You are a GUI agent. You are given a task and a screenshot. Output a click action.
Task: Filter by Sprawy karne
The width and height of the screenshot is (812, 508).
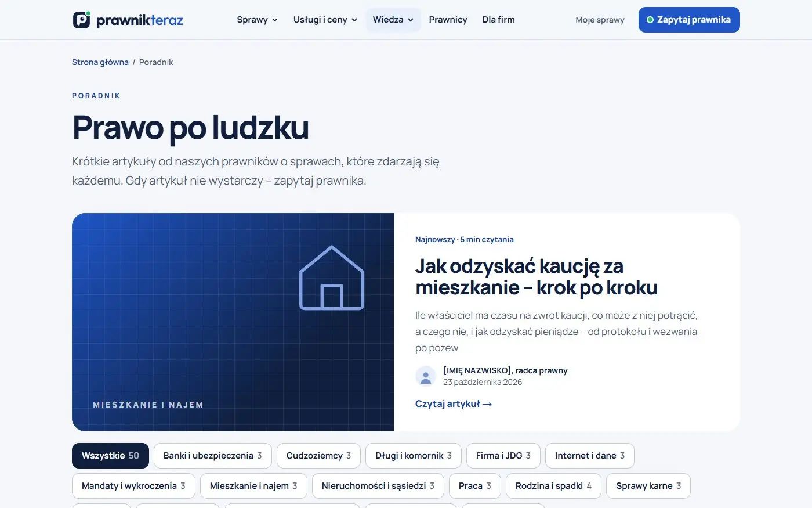click(x=648, y=486)
